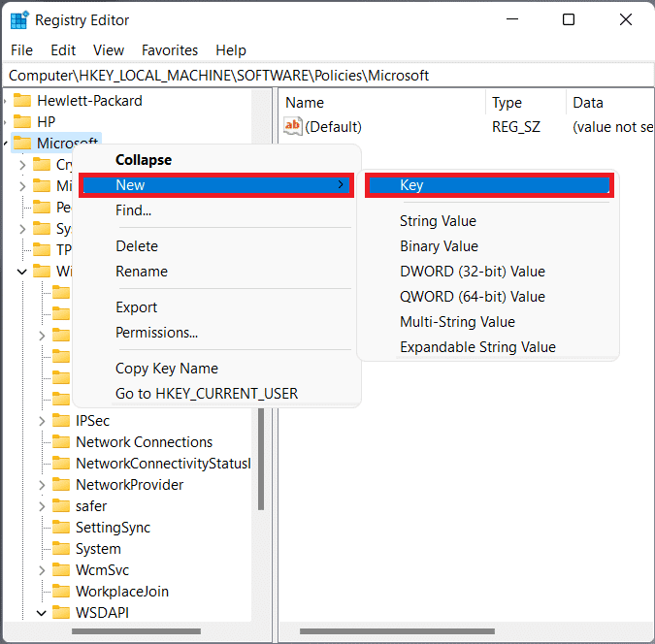
Task: Click the tree pane horizontal scrollbar thumb
Action: tap(136, 631)
